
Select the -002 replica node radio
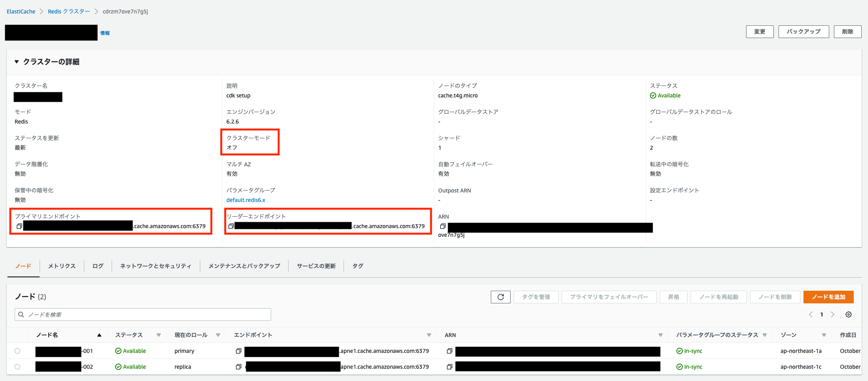click(x=17, y=367)
